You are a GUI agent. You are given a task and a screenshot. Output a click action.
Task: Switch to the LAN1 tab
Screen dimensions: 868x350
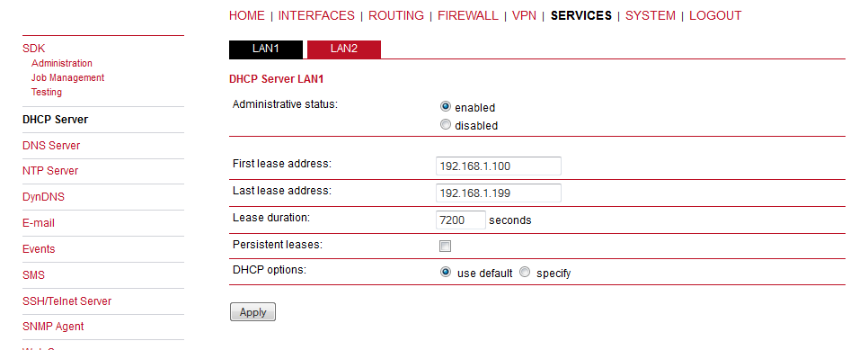[x=266, y=49]
